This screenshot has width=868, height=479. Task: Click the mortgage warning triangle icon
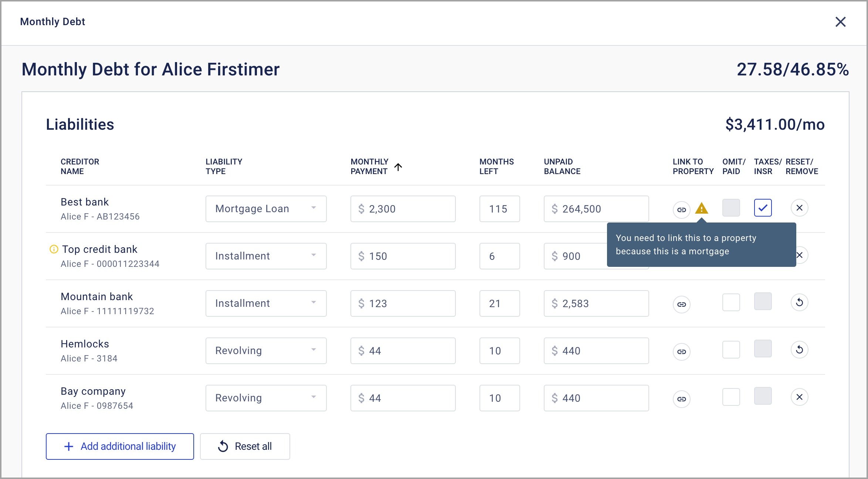tap(701, 209)
